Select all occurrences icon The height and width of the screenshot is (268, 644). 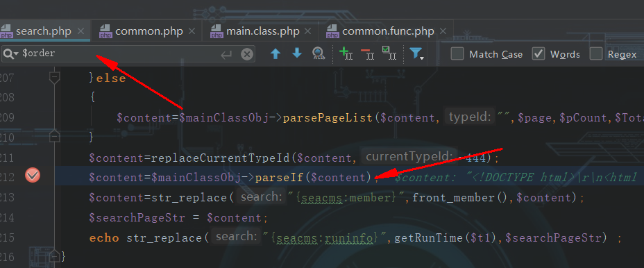click(x=389, y=53)
